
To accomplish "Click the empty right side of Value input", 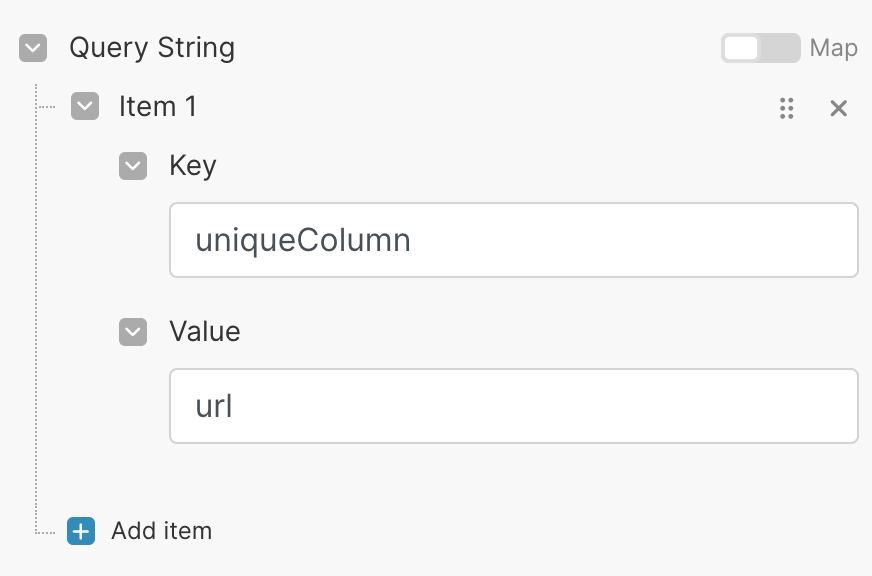I will pyautogui.click(x=700, y=406).
